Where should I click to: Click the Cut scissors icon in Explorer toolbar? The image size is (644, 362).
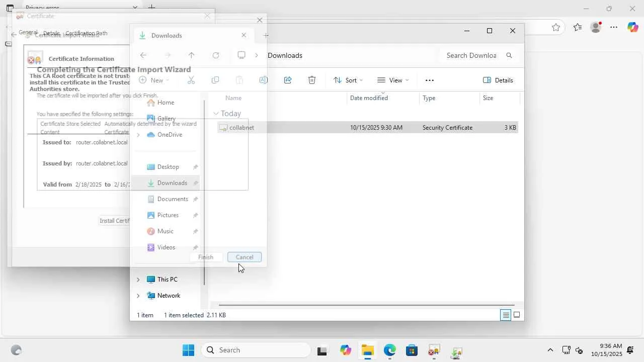pos(191,80)
